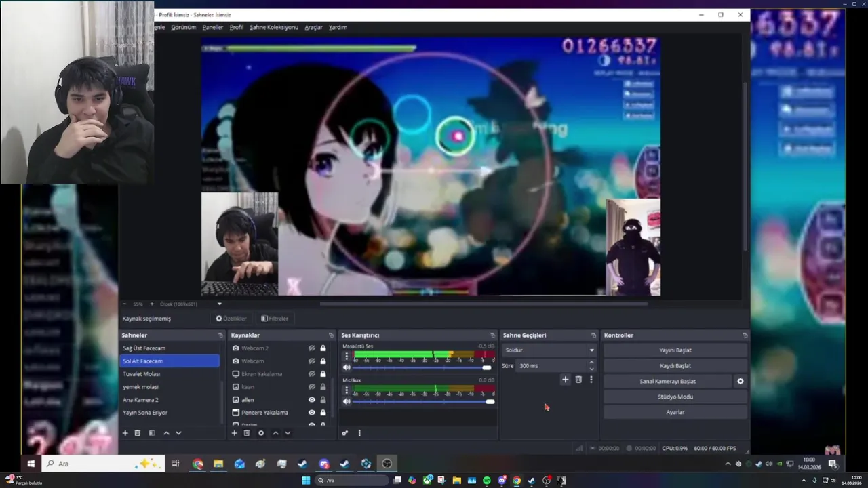868x488 pixels.
Task: Open advanced audio properties gears icon
Action: tap(344, 433)
